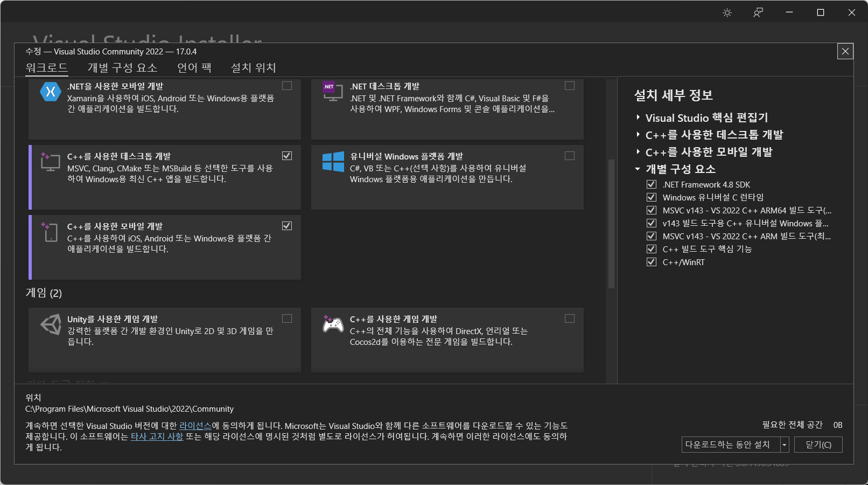Close the modify dialog with X button

[x=845, y=51]
